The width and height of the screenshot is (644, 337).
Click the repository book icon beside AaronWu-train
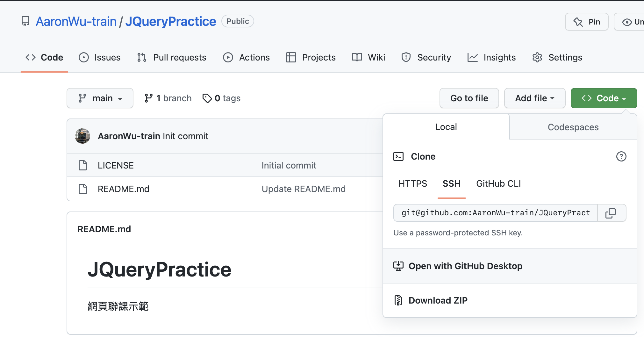coord(25,21)
